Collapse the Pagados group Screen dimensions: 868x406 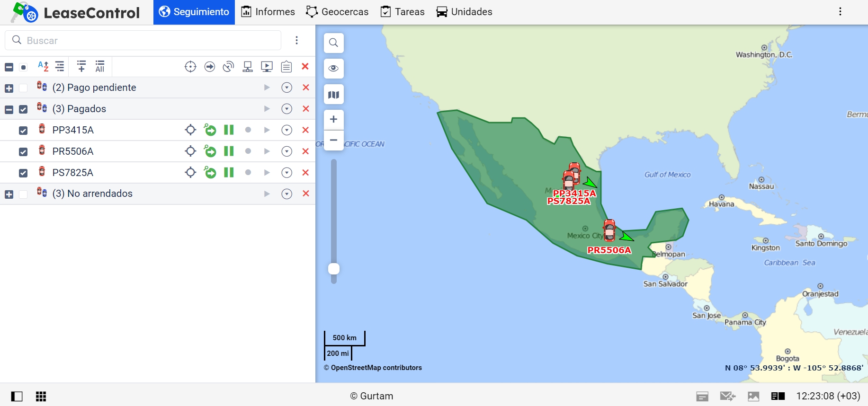click(x=9, y=110)
